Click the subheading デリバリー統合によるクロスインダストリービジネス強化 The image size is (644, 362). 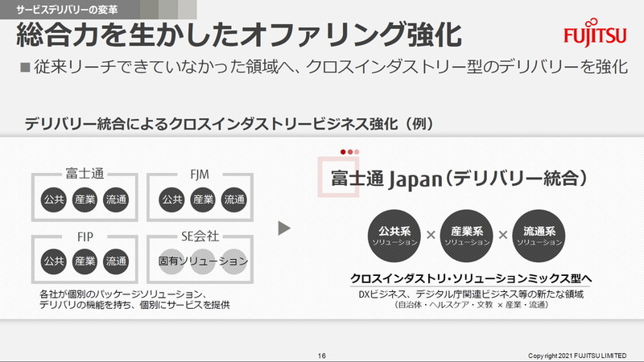coord(229,124)
